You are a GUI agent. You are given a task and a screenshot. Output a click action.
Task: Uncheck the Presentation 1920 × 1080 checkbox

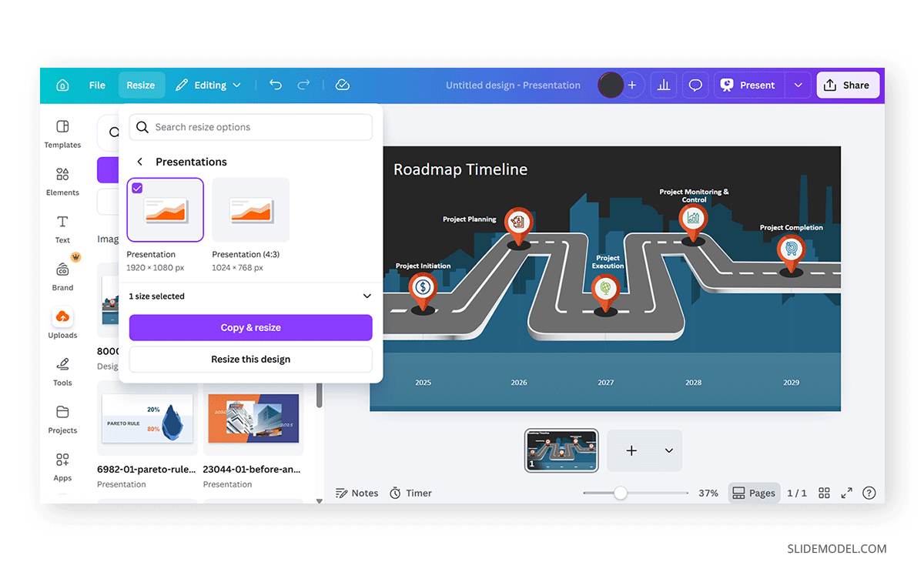point(137,188)
